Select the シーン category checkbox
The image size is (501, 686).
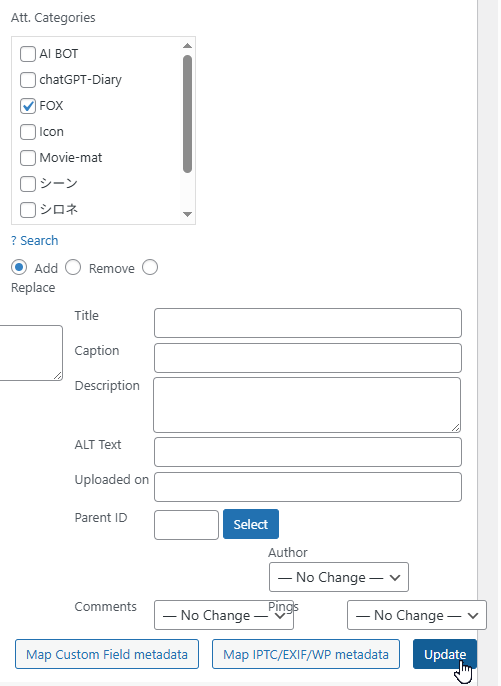28,184
